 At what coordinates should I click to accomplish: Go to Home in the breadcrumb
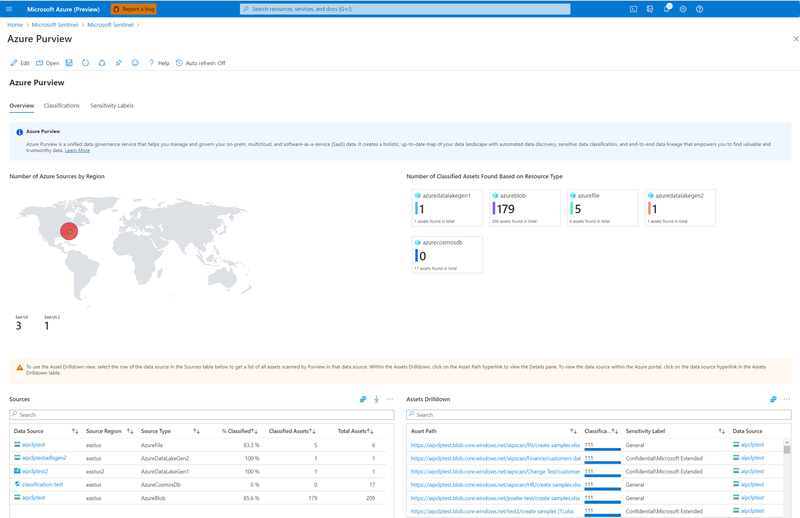tap(15, 24)
